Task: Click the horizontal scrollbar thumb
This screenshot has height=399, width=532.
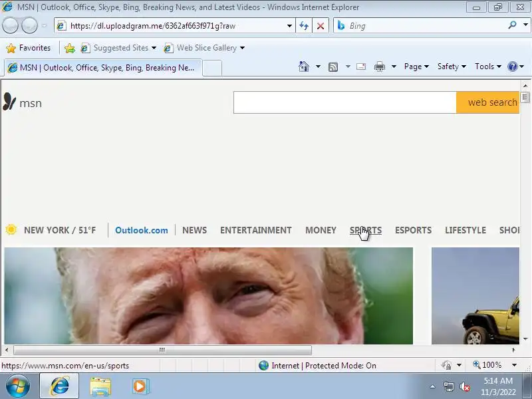Action: click(162, 350)
